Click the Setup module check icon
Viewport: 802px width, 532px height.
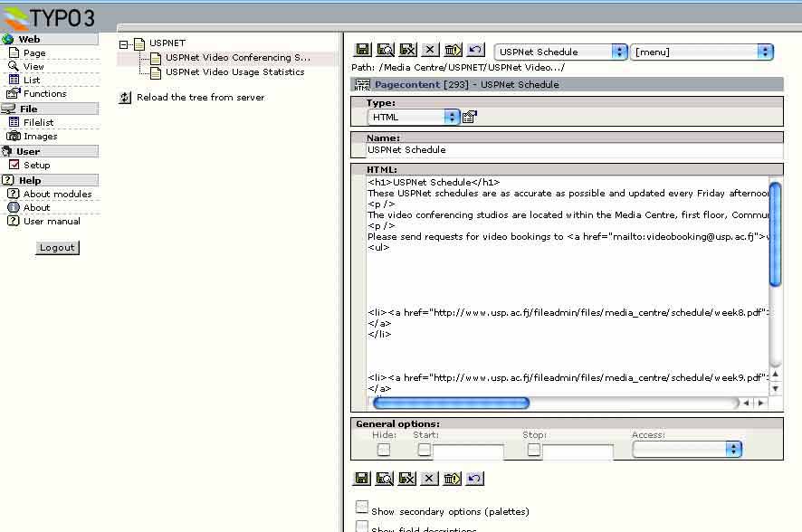coord(14,165)
